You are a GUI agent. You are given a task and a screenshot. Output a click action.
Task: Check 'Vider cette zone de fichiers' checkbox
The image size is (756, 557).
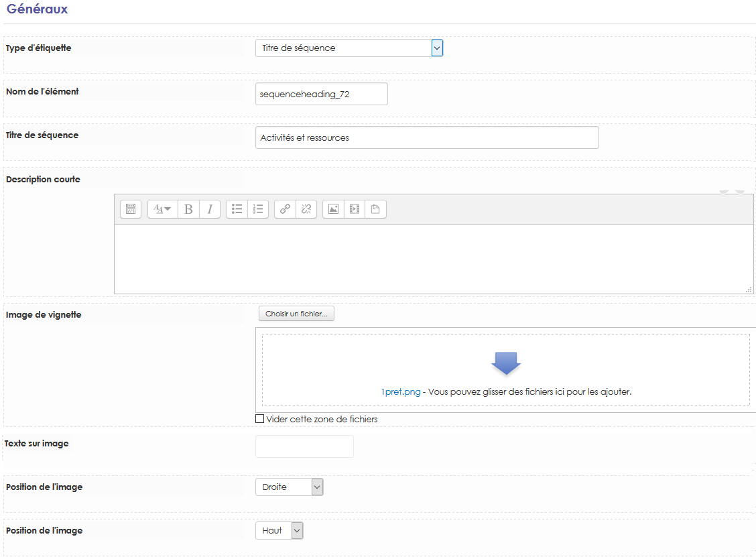[x=260, y=419]
